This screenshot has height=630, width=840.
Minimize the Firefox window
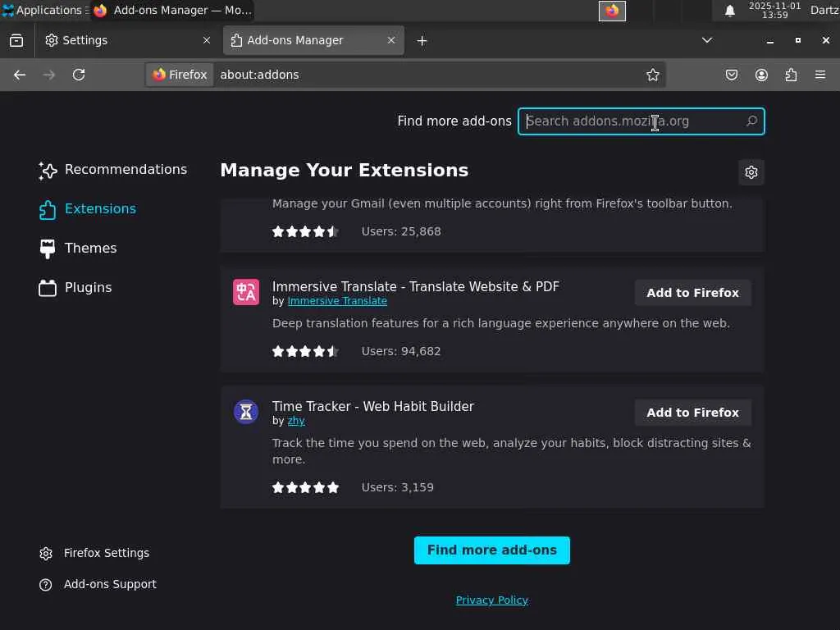[x=769, y=41]
